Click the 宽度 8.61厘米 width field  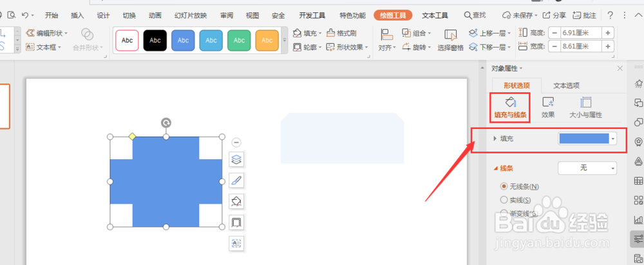(581, 46)
